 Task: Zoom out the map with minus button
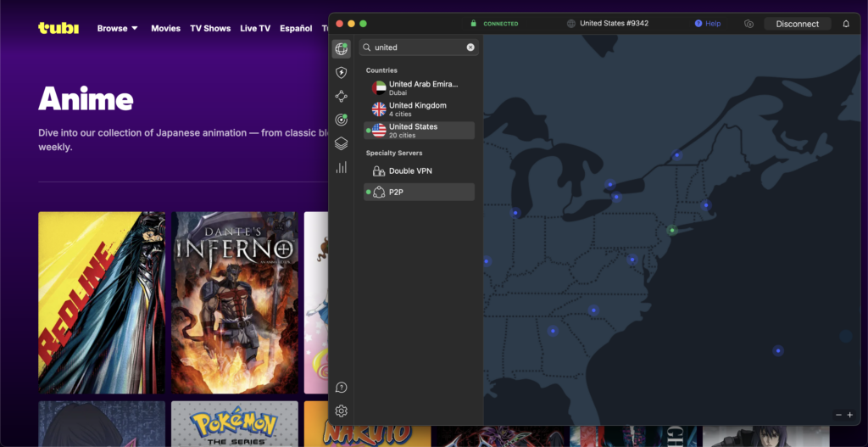[x=838, y=415]
